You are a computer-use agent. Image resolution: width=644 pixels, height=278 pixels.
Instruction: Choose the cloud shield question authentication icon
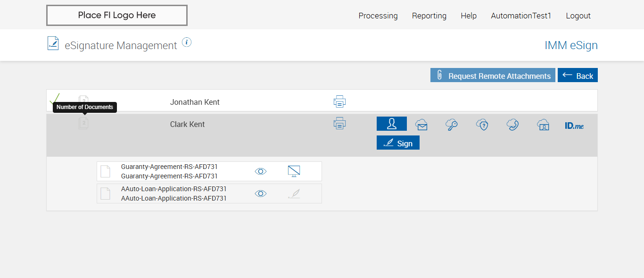(482, 125)
